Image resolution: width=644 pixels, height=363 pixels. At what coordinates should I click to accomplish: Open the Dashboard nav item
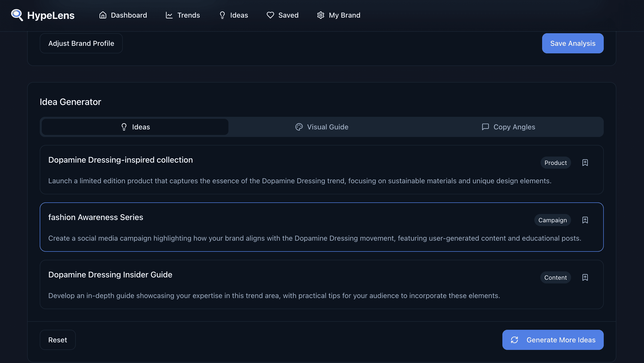click(123, 15)
